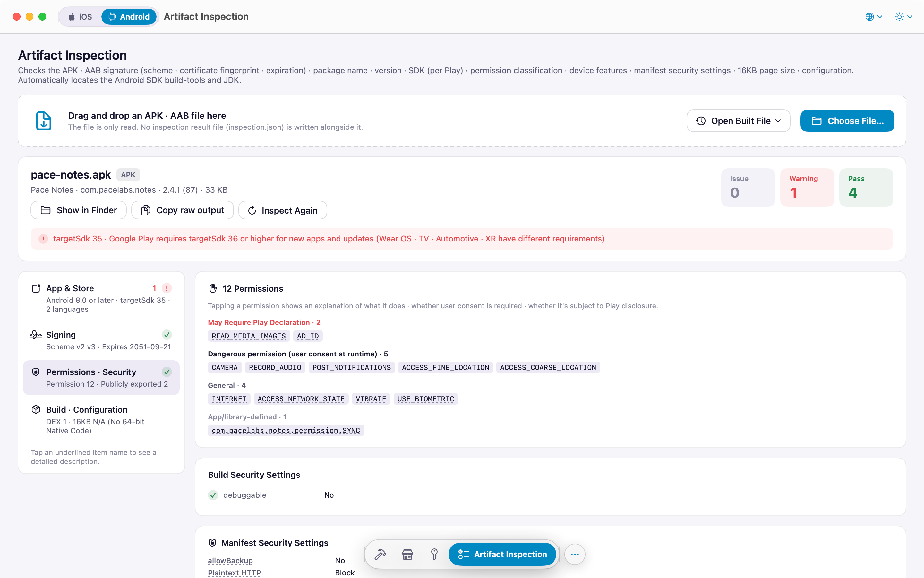Image resolution: width=924 pixels, height=578 pixels.
Task: Click the Warning count card
Action: pos(807,187)
